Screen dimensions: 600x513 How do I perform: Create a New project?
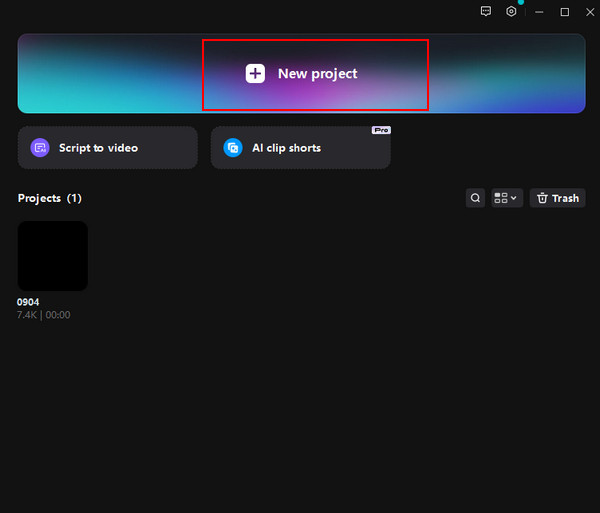302,73
